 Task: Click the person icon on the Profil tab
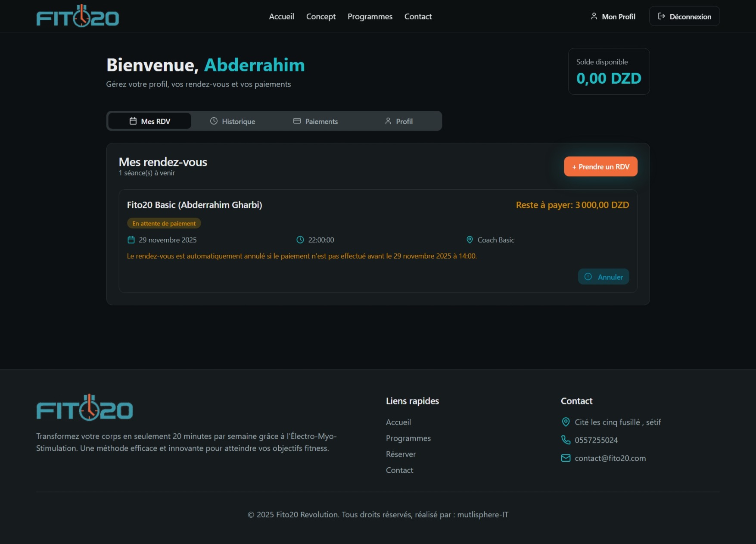tap(388, 121)
